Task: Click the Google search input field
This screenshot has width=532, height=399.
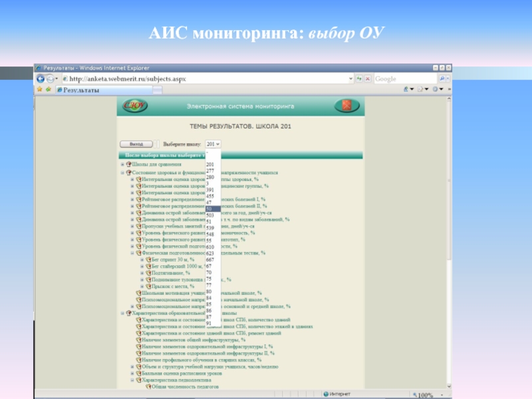Action: [406, 78]
